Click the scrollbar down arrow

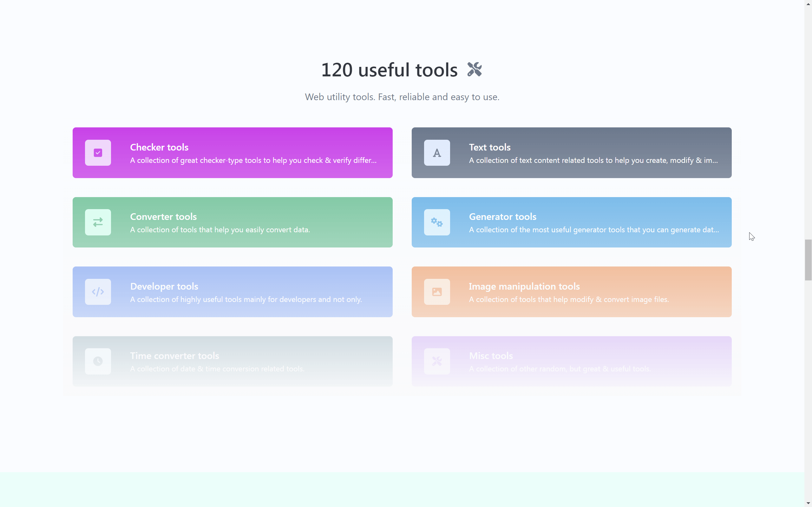(x=808, y=503)
